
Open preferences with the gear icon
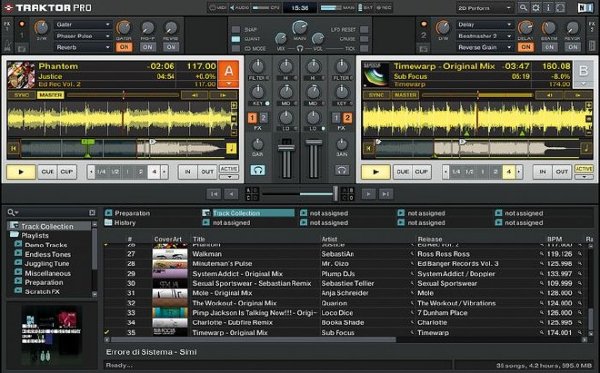[x=536, y=8]
